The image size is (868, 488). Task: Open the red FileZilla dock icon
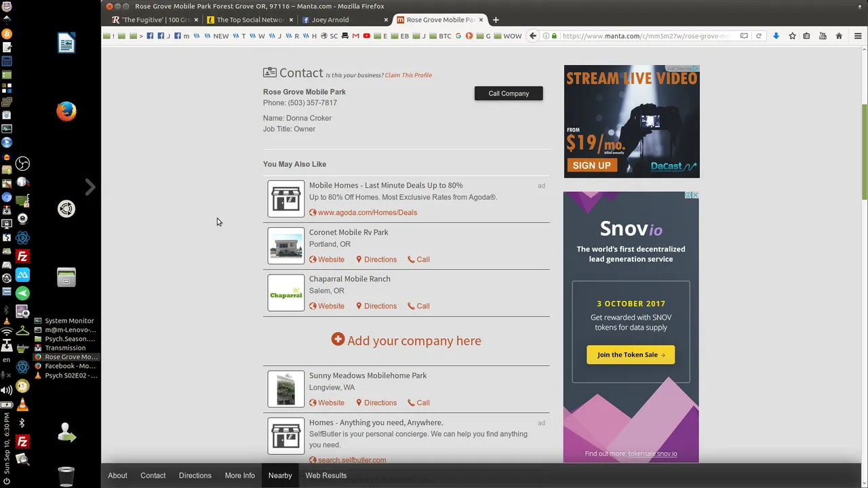[x=22, y=257]
